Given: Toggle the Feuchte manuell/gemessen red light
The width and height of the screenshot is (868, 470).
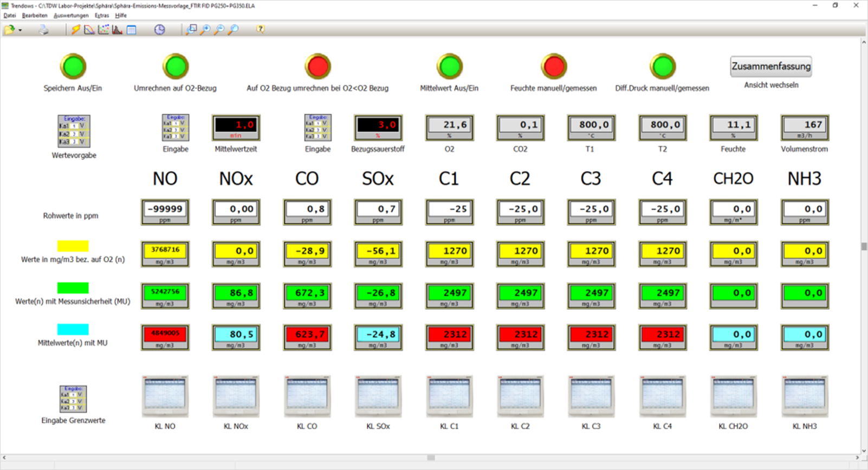Looking at the screenshot, I should pos(553,67).
